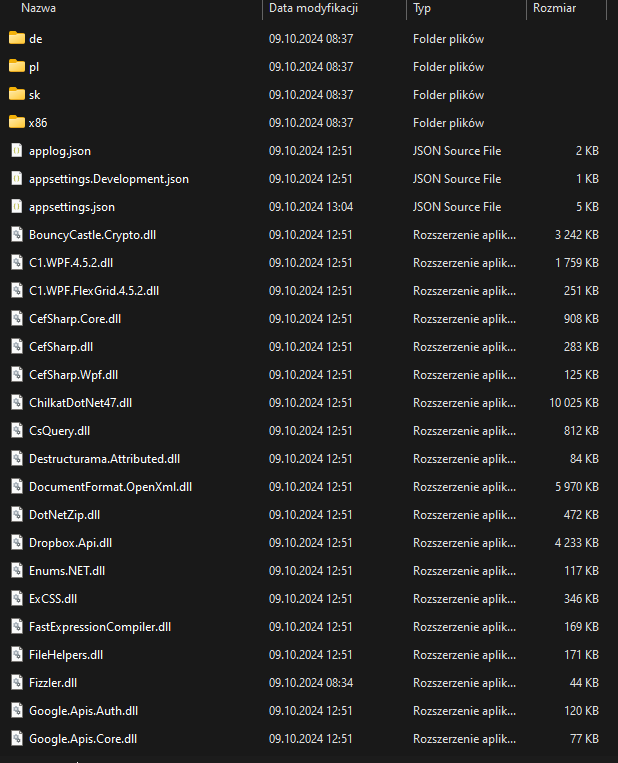Select file name Dropbox.Api.dll
The height and width of the screenshot is (763, 618).
(71, 543)
